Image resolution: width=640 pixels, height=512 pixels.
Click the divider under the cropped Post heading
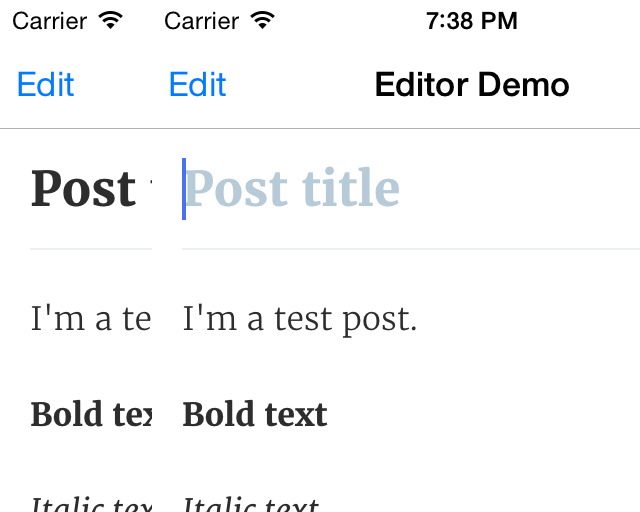[x=91, y=248]
